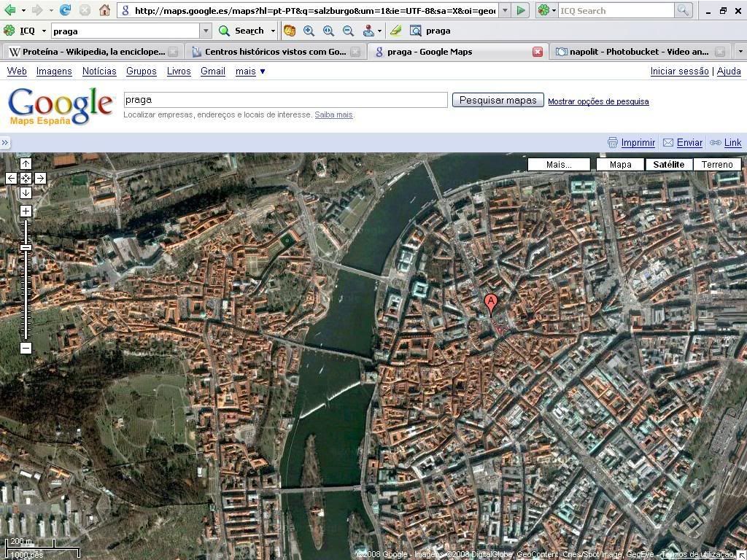The width and height of the screenshot is (747, 560).
Task: Open the napolit Photobucket tab
Action: (x=632, y=52)
